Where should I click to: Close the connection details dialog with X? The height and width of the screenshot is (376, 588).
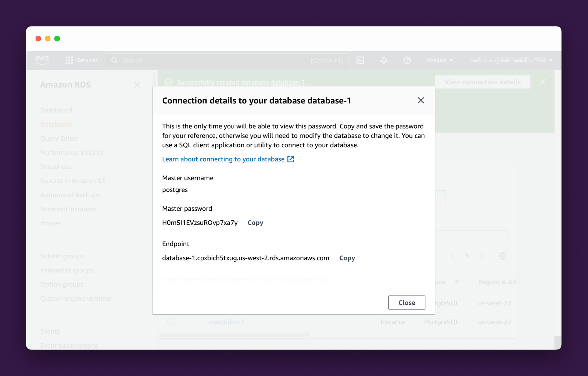[421, 100]
